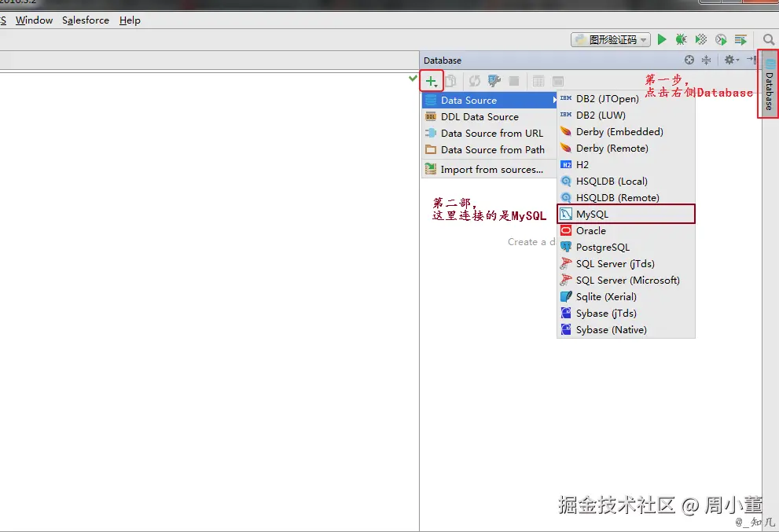Screen dimensions: 779x532
Task: Choose DB2 (LUW) data source
Action: [626, 116]
